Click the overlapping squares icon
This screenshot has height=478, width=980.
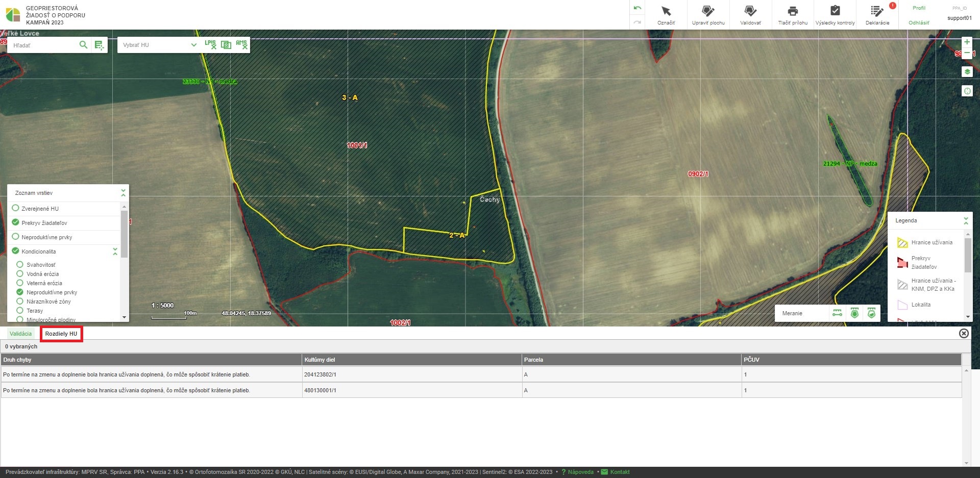coord(226,45)
